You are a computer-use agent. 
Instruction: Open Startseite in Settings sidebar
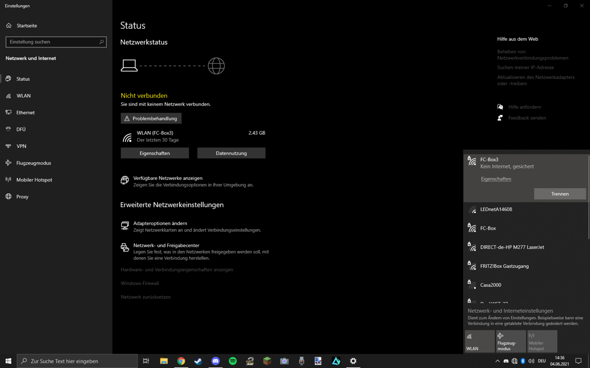pos(22,26)
